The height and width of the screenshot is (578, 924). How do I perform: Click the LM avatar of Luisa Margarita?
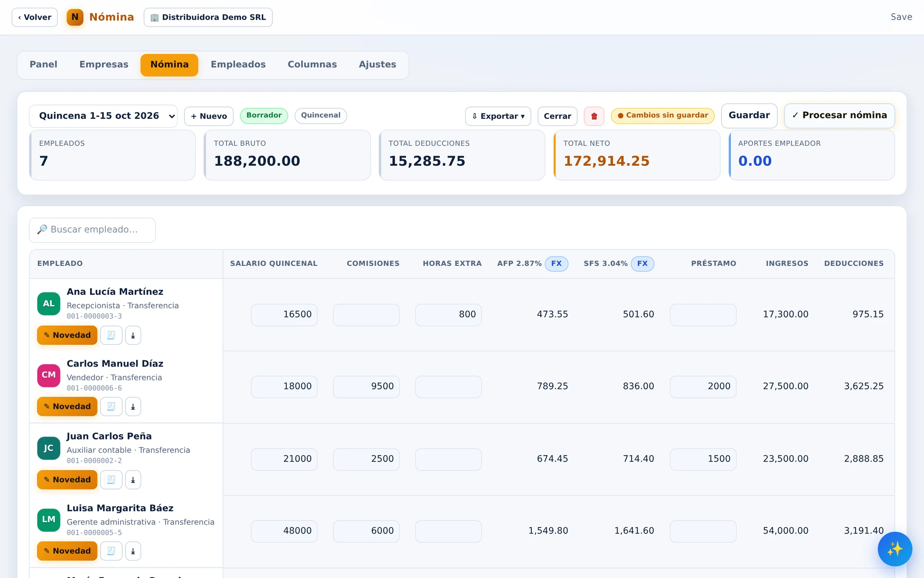49,520
